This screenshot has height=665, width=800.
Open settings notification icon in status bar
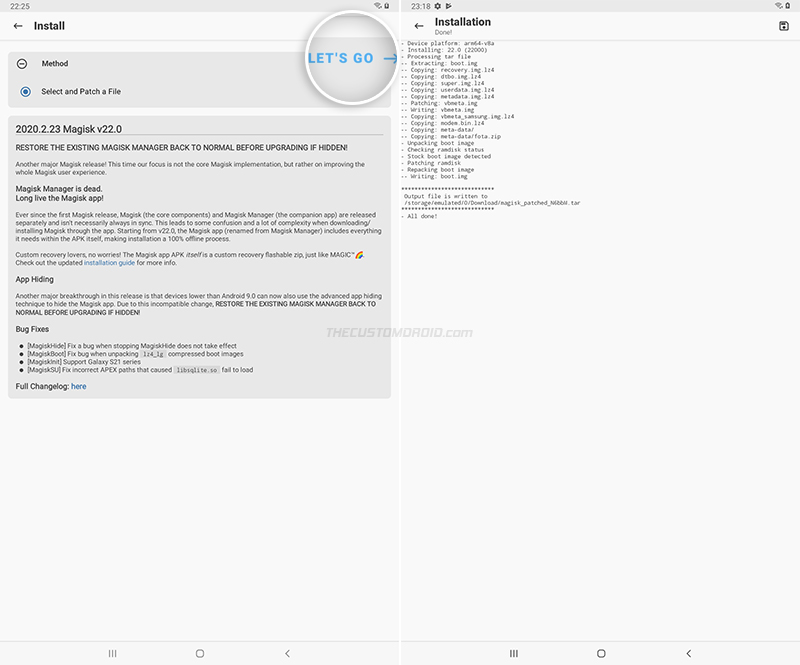(437, 6)
